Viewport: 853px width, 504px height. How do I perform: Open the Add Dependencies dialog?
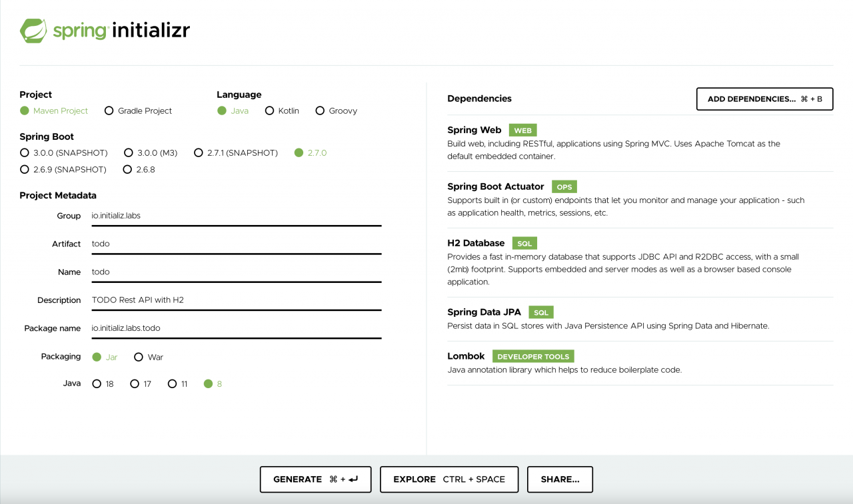764,99
